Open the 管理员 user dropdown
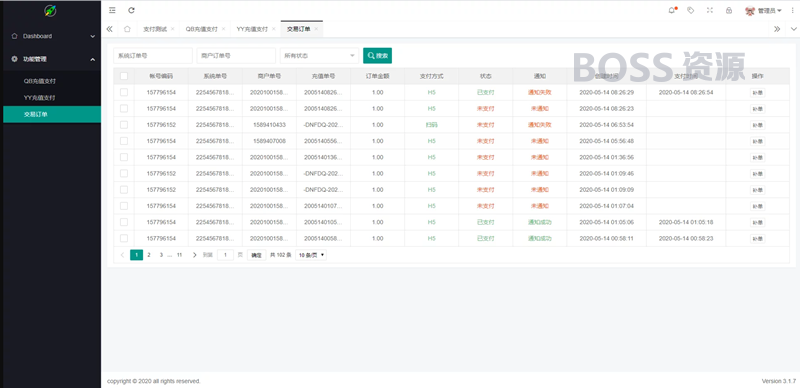Image resolution: width=800 pixels, height=388 pixels. (769, 10)
